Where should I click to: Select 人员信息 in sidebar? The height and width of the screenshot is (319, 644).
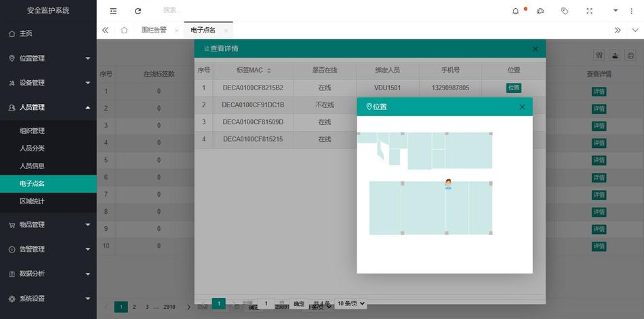coord(33,166)
